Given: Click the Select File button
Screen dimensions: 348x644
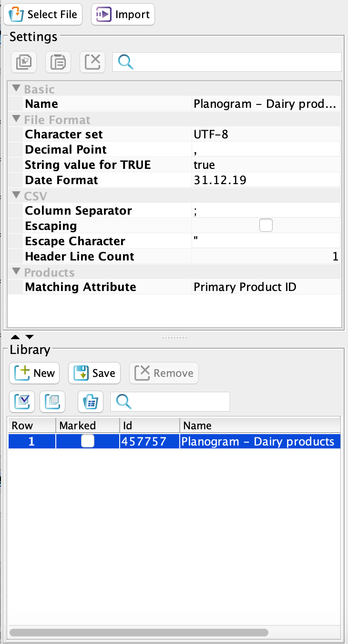Looking at the screenshot, I should 43,14.
